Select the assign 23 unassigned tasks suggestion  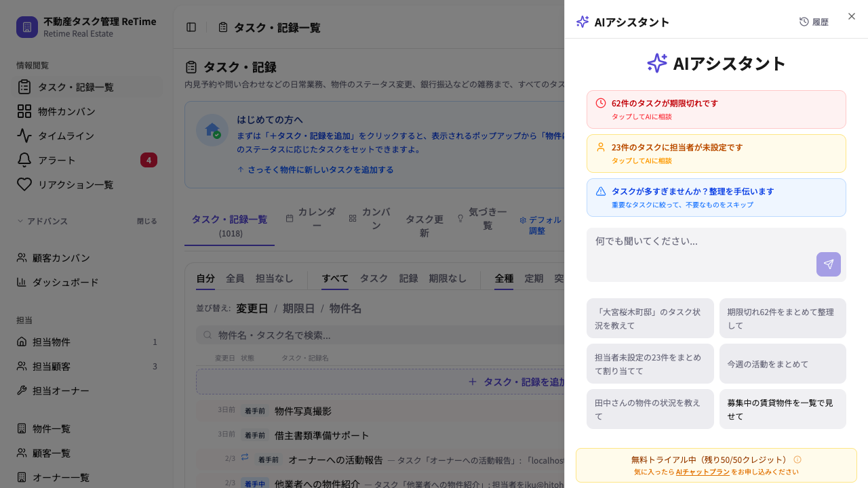(650, 363)
